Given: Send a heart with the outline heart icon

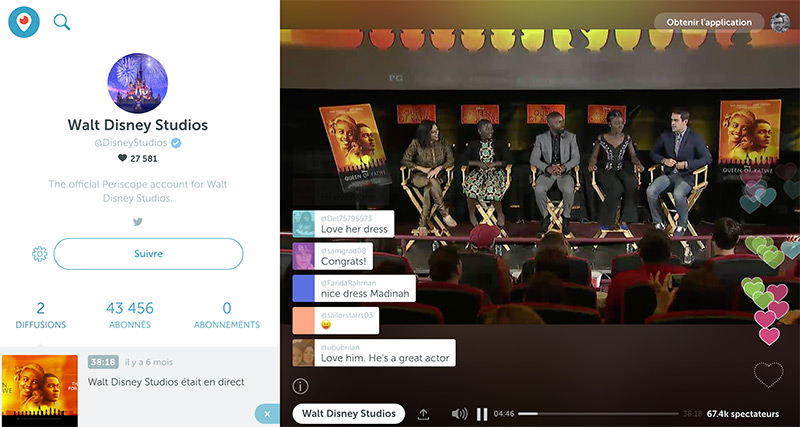Looking at the screenshot, I should (768, 375).
